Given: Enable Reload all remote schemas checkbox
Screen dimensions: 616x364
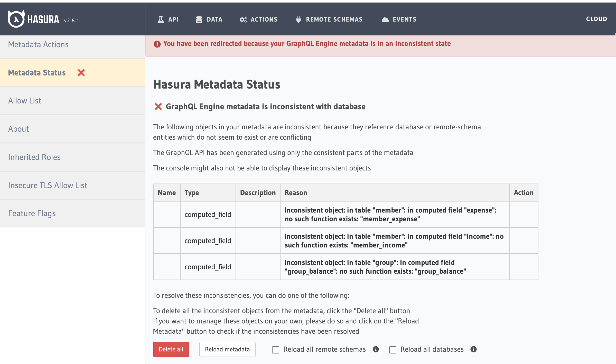Looking at the screenshot, I should pos(276,350).
